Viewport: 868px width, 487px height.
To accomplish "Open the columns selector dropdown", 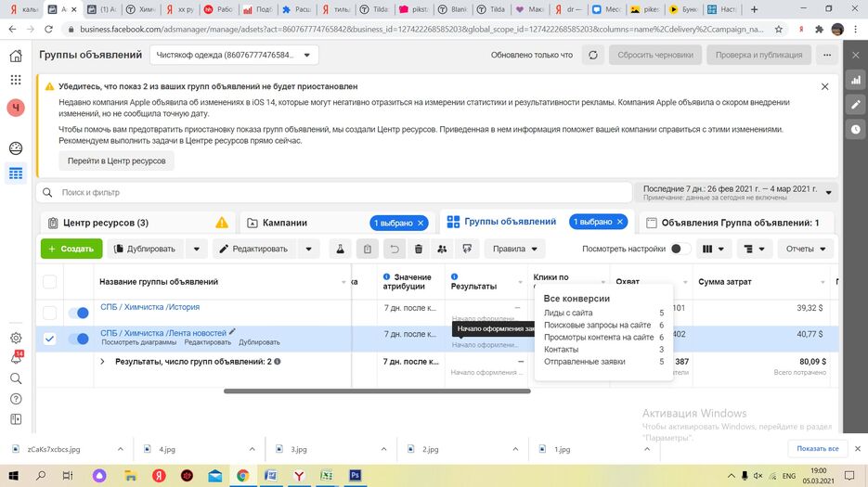I will coord(713,249).
